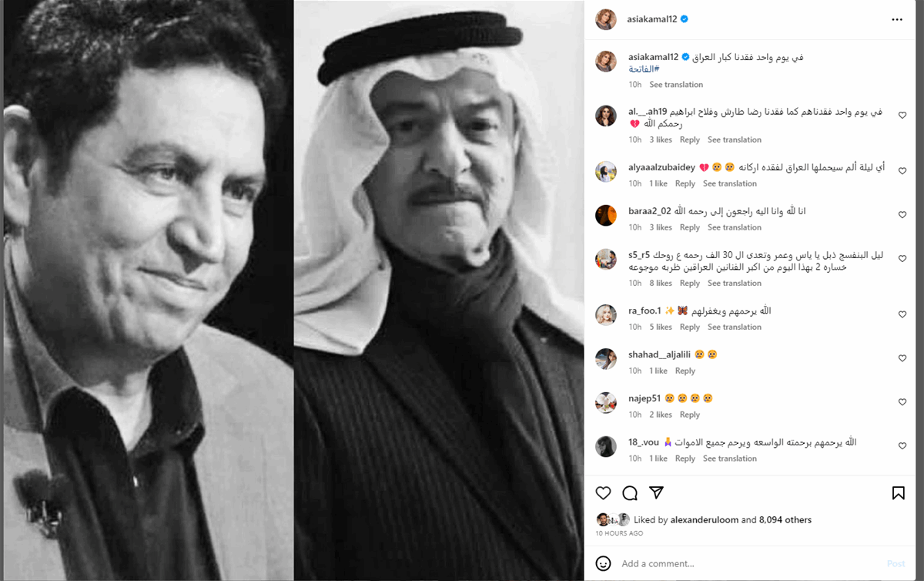The height and width of the screenshot is (581, 924).
Task: View the 8,094 others who liked
Action: (785, 520)
